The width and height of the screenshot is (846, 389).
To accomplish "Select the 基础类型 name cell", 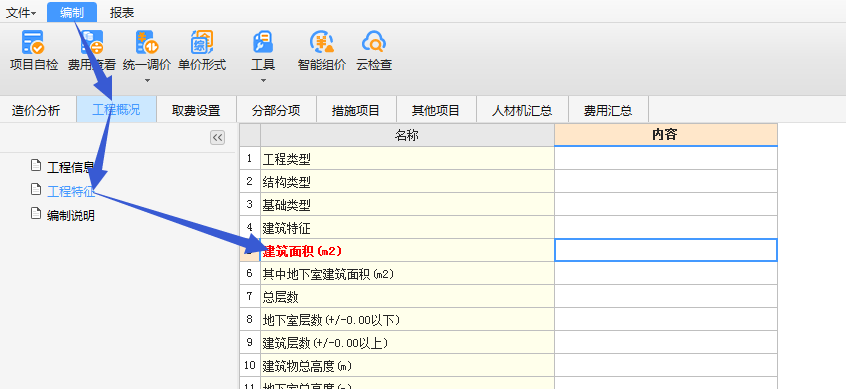I will tap(407, 205).
